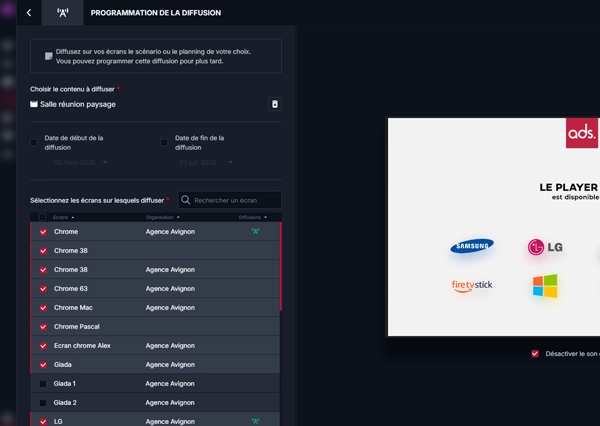Image resolution: width=600 pixels, height=426 pixels.
Task: Click Agence Avignon in the Chrome Mac row
Action: (170, 308)
